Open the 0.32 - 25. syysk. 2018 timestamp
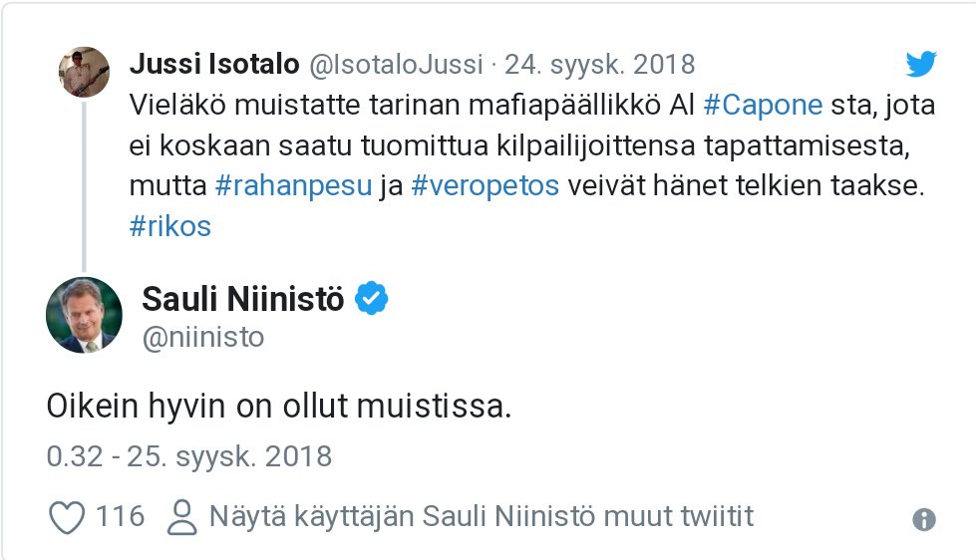Screen dimensions: 976x560 [x=189, y=456]
